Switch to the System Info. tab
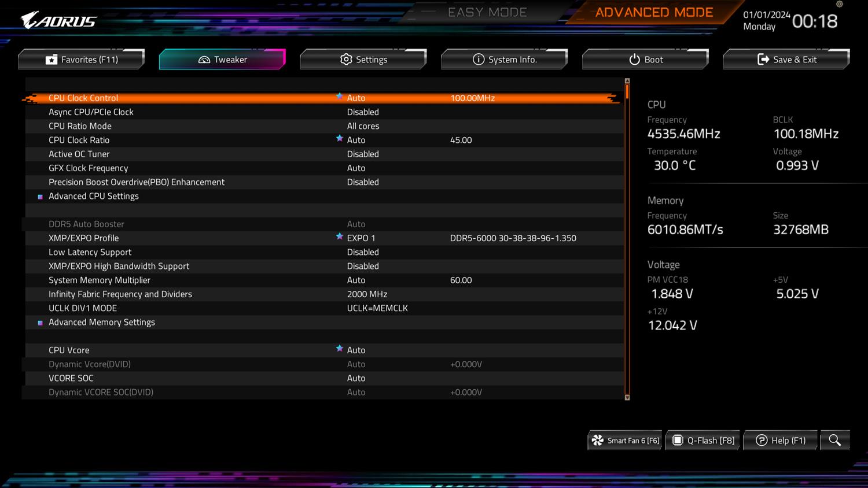This screenshot has height=488, width=868. tap(505, 60)
